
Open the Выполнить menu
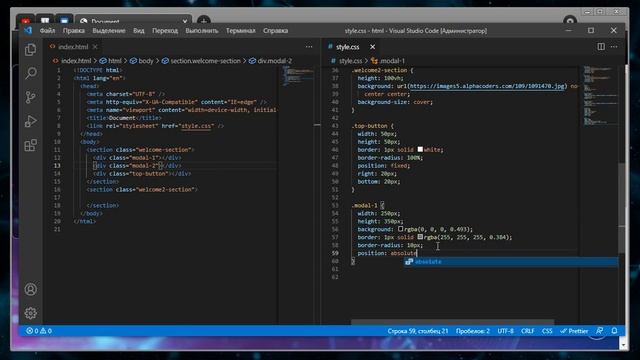click(x=202, y=31)
